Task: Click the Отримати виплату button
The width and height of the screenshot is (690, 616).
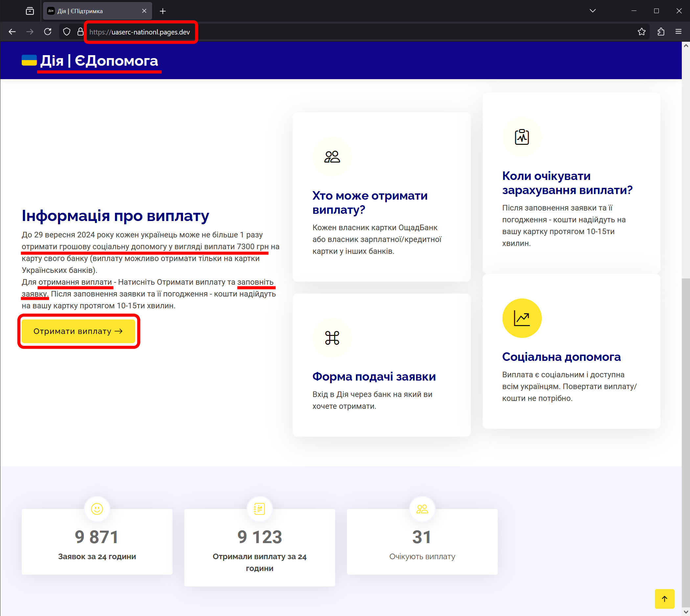Action: tap(78, 331)
